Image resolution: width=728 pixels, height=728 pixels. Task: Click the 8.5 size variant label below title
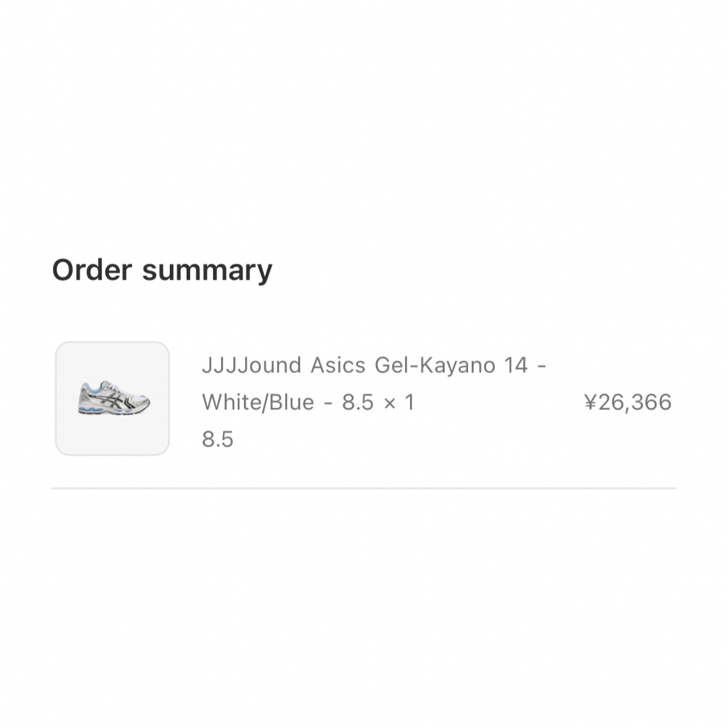tap(217, 439)
